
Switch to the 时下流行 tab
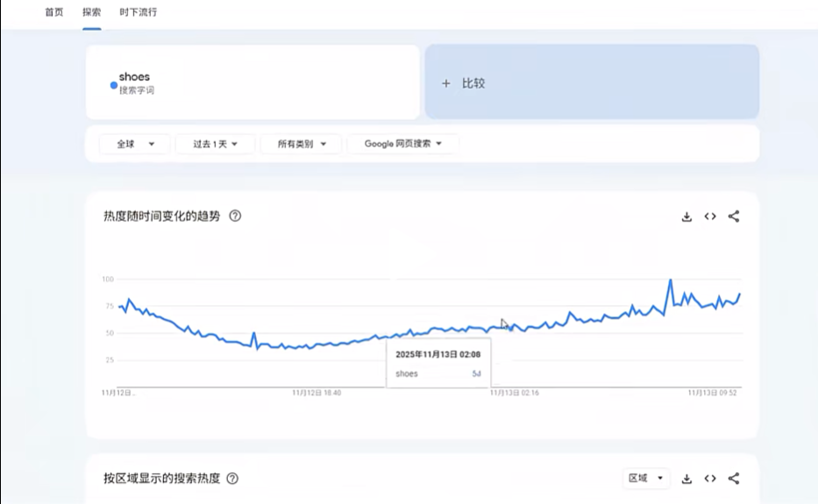point(139,12)
